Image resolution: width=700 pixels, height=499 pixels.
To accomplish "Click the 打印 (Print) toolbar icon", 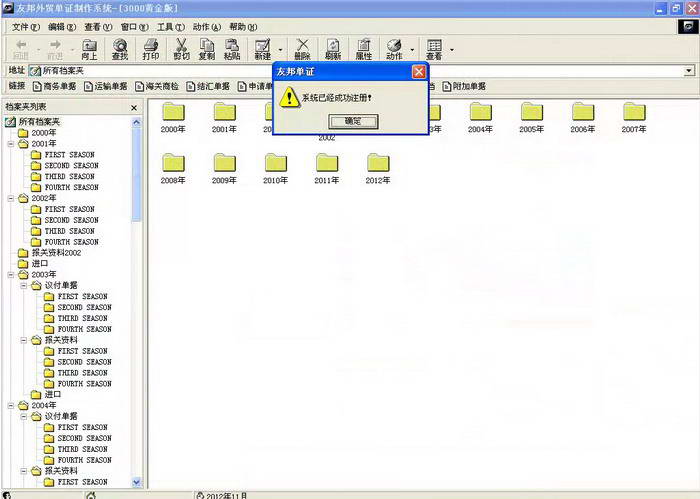I will (151, 49).
